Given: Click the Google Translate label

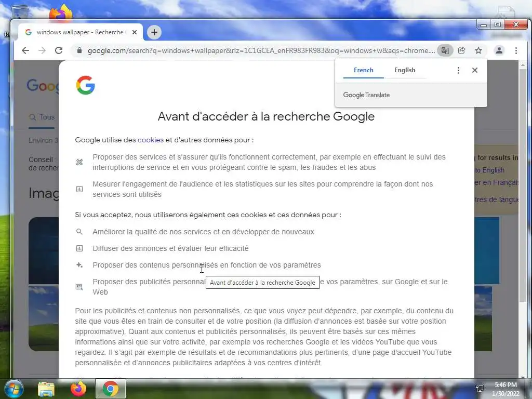Looking at the screenshot, I should click(x=366, y=95).
